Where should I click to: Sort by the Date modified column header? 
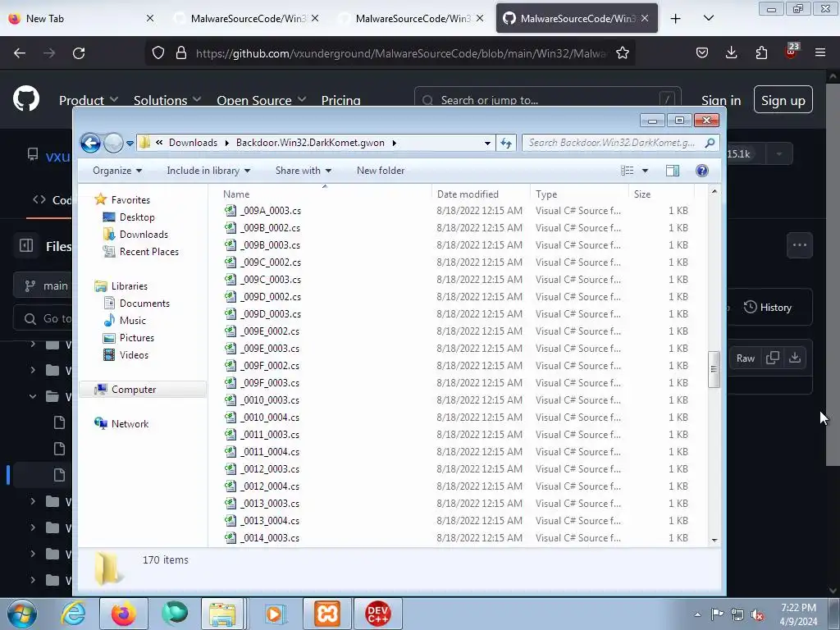[x=468, y=194]
